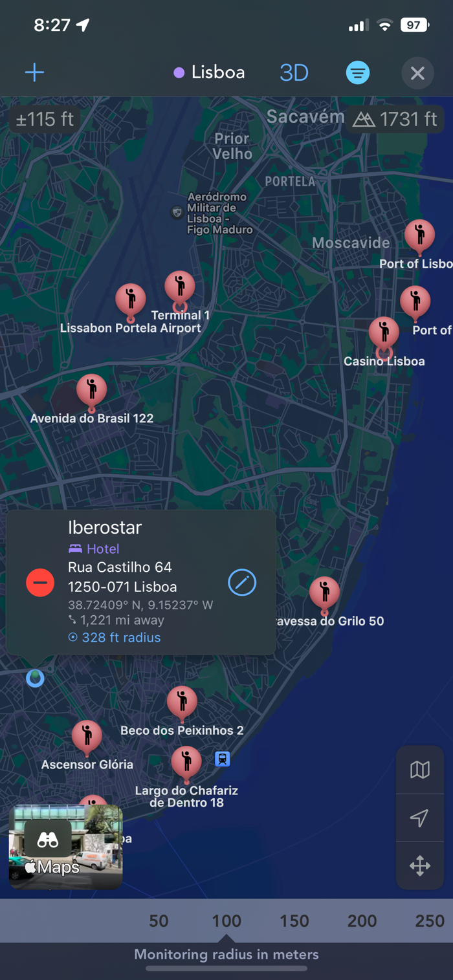
Task: Delete Iberostar with red minus button
Action: pyautogui.click(x=40, y=582)
